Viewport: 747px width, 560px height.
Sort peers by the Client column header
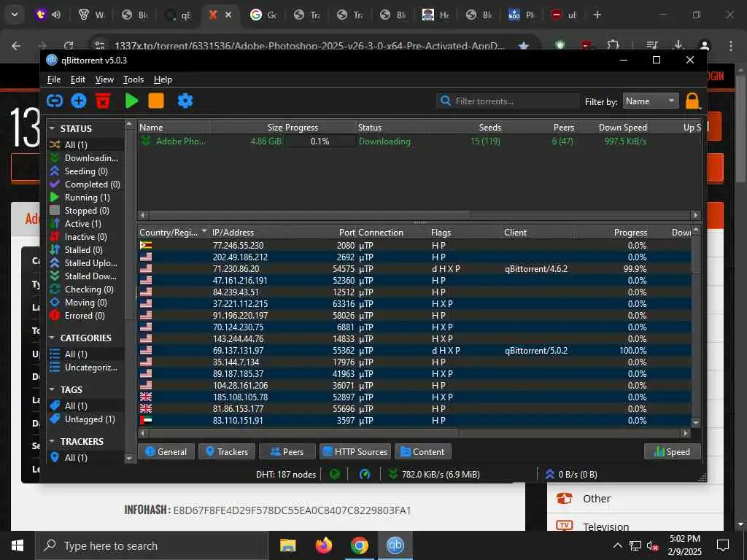pos(538,233)
